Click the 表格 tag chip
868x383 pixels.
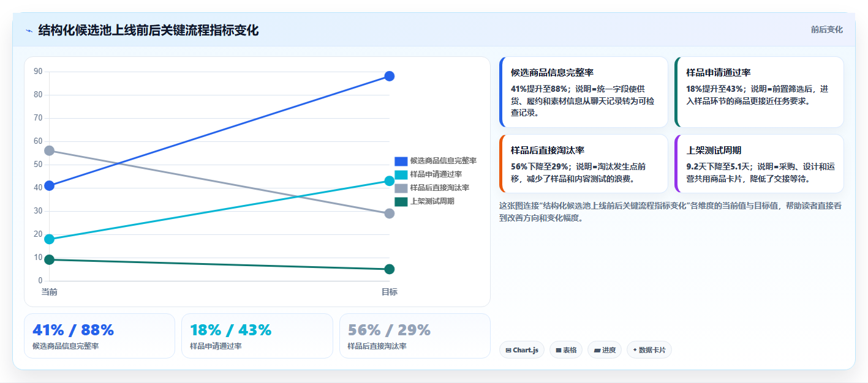tap(567, 350)
